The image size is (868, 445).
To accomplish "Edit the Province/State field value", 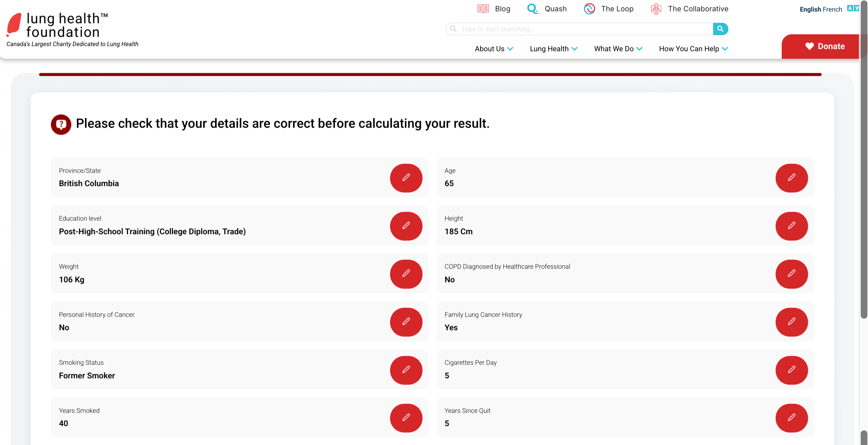I will click(x=406, y=178).
